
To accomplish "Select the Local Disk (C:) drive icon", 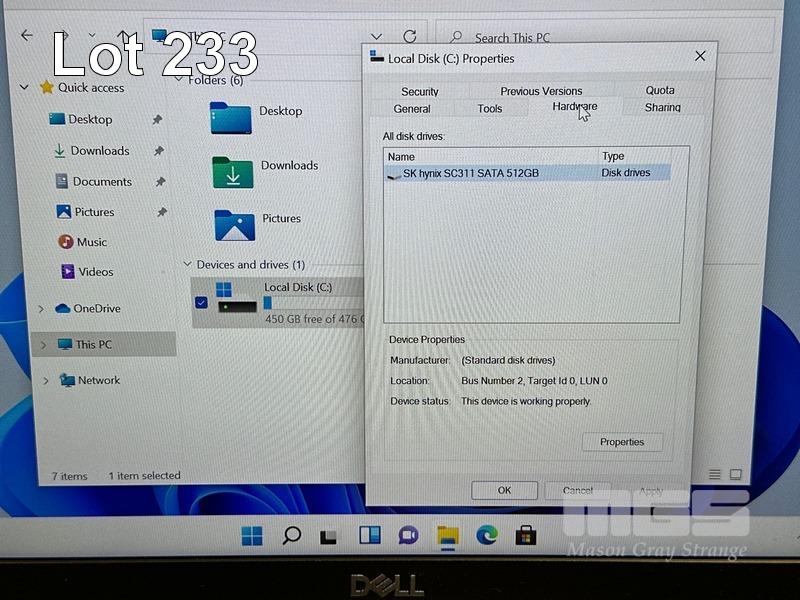I will click(x=236, y=298).
